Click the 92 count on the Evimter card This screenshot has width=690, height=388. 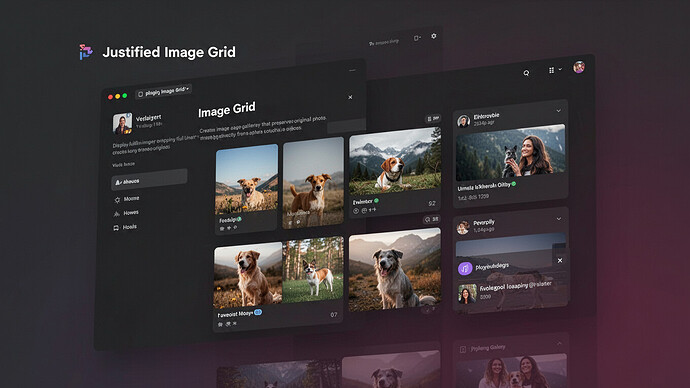tap(432, 204)
